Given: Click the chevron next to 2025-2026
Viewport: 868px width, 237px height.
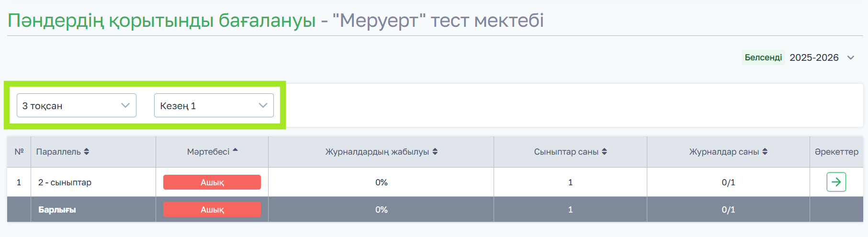Looking at the screenshot, I should click(851, 58).
